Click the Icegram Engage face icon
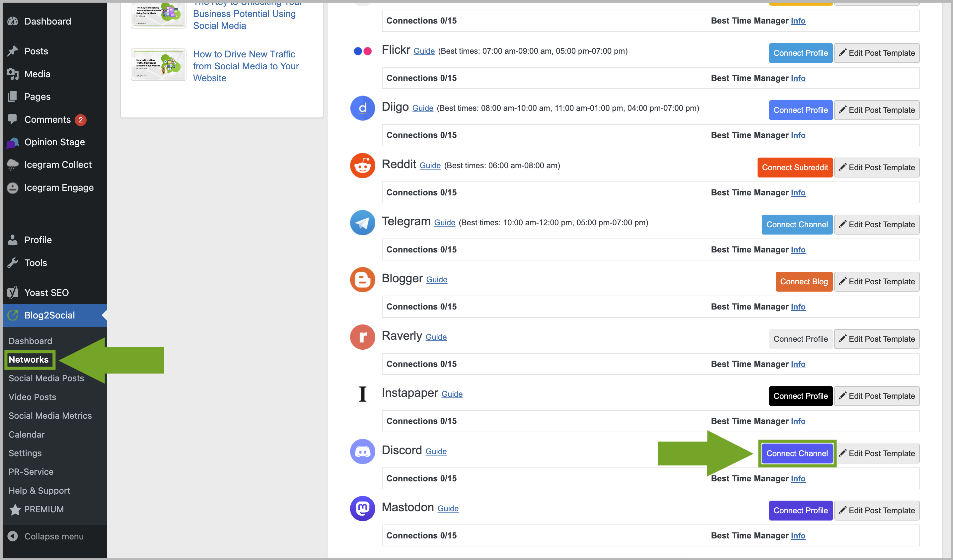 tap(13, 188)
